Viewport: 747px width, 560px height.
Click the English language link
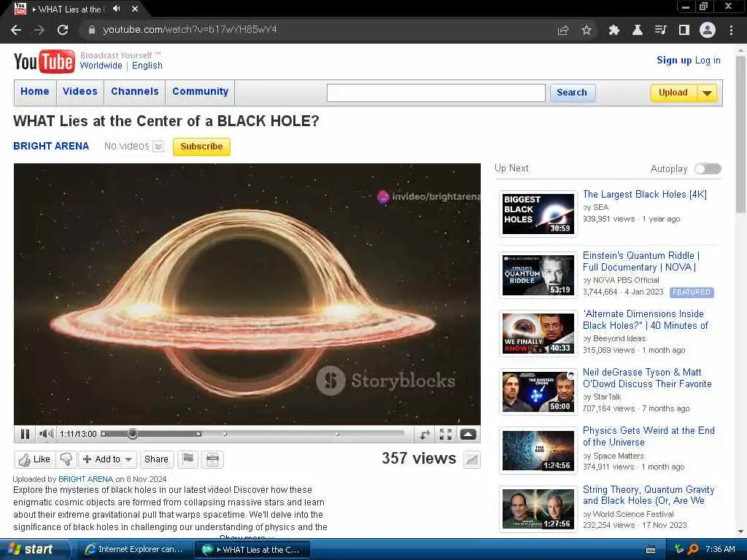(x=147, y=66)
